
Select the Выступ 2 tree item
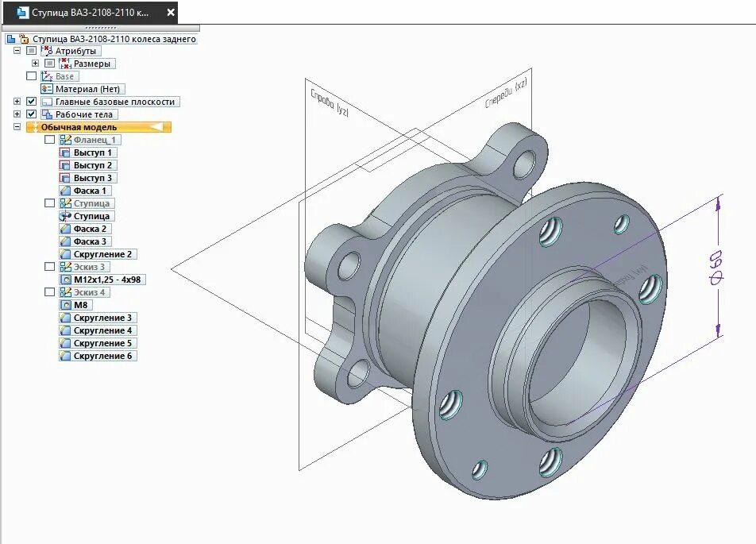pyautogui.click(x=87, y=165)
